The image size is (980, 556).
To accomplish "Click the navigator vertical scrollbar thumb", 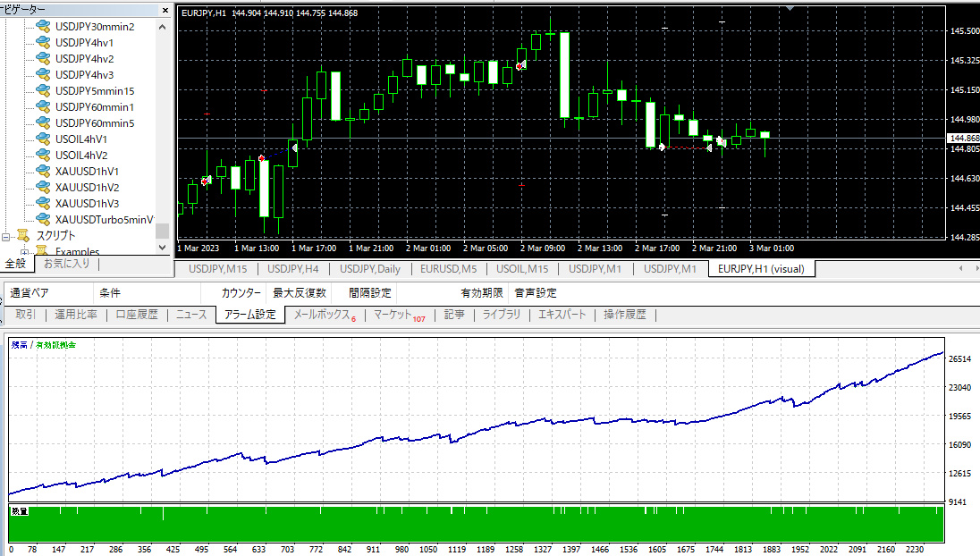I will click(162, 232).
